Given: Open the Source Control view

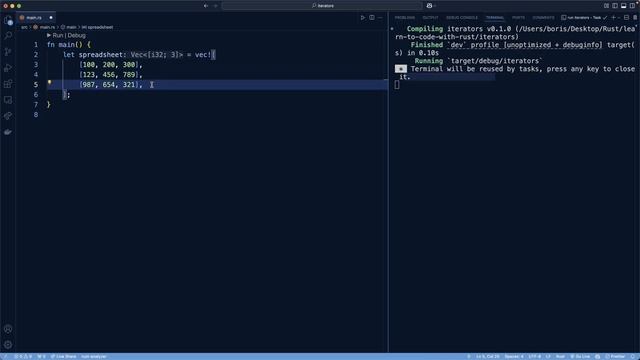Looking at the screenshot, I should [x=8, y=52].
